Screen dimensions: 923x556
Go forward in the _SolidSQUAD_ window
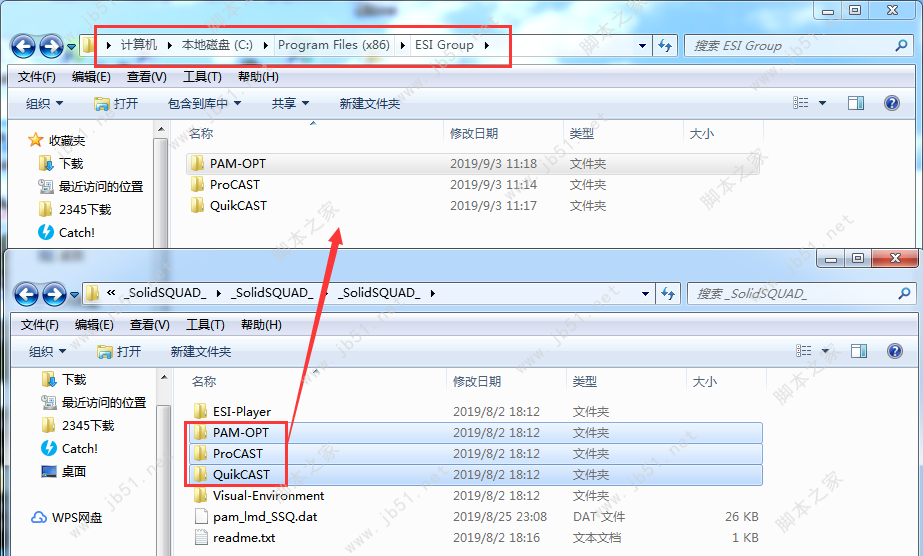tap(55, 294)
